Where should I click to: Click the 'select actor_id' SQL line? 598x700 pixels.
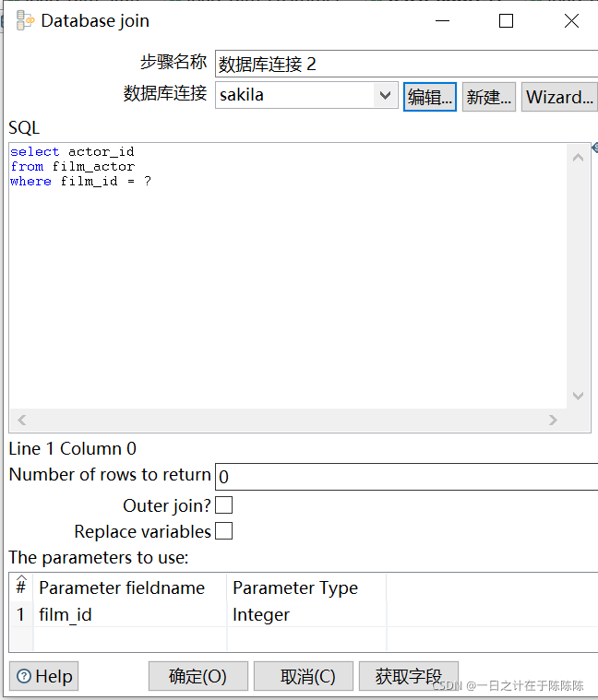click(72, 152)
